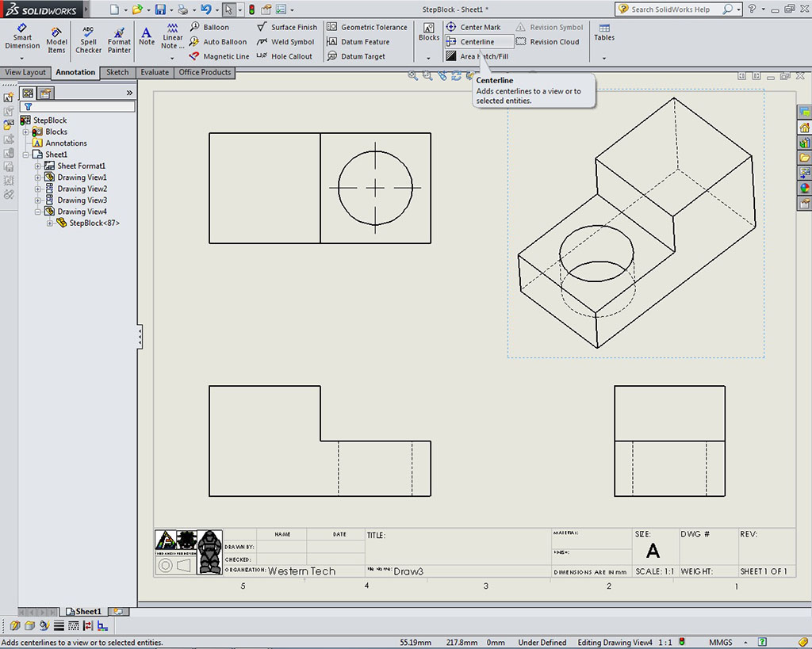Select the Geometric Tolerance tool
This screenshot has height=649, width=812.
[x=373, y=27]
